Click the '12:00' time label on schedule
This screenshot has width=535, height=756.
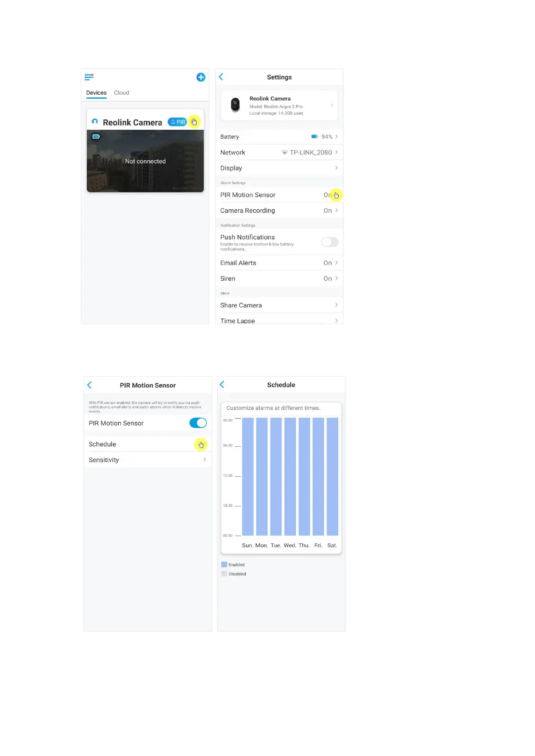[228, 475]
